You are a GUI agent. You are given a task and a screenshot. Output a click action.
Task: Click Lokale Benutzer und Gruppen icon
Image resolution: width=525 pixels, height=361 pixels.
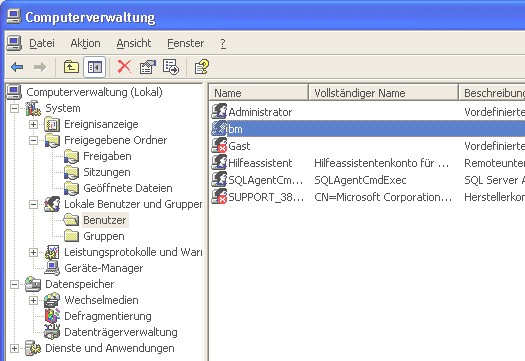coord(52,204)
